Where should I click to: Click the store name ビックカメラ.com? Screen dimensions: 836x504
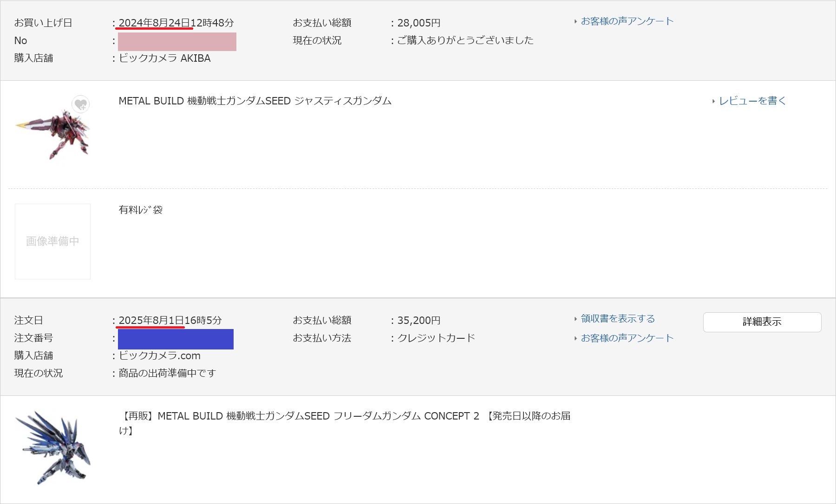(159, 356)
